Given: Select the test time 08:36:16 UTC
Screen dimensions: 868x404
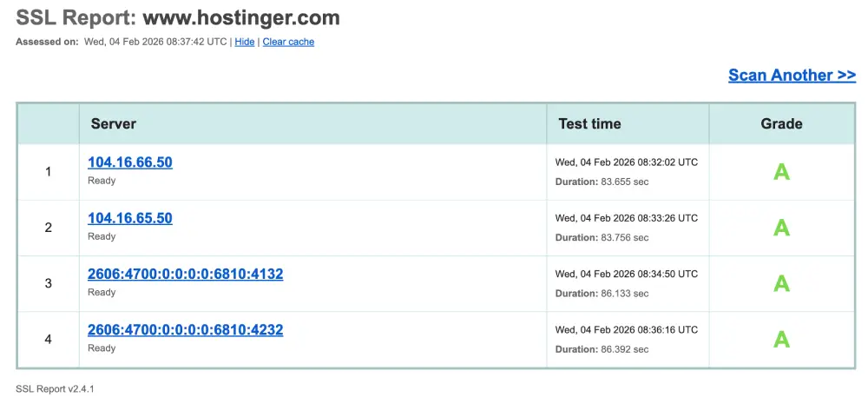Looking at the screenshot, I should [627, 330].
